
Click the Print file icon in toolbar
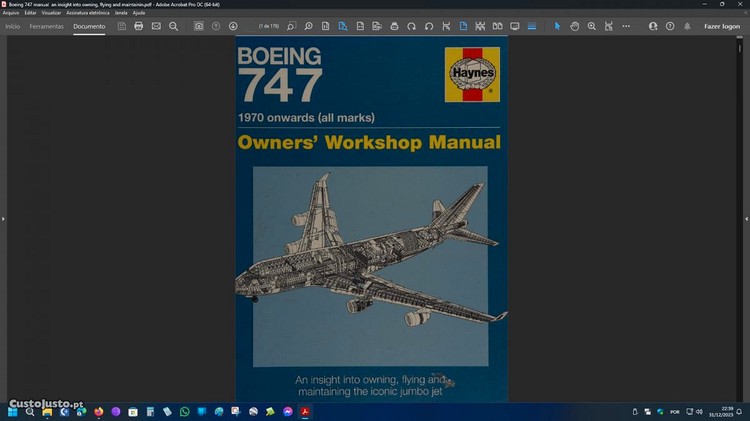click(139, 26)
